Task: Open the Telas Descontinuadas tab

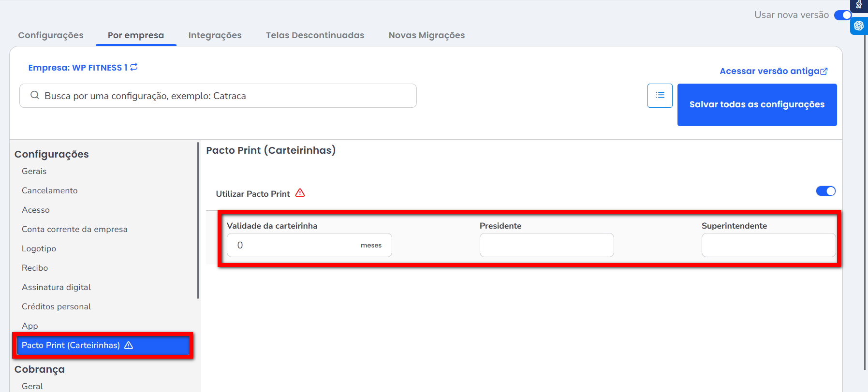Action: tap(315, 35)
